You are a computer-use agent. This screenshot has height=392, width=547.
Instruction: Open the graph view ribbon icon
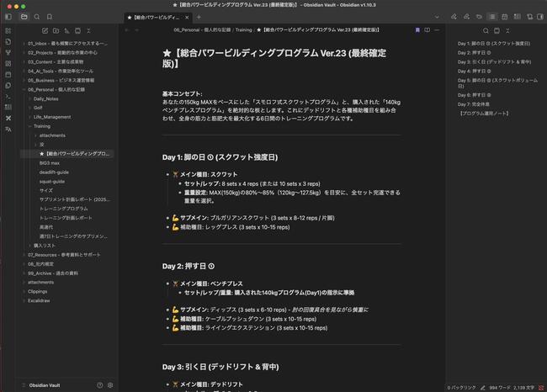pyautogui.click(x=8, y=53)
